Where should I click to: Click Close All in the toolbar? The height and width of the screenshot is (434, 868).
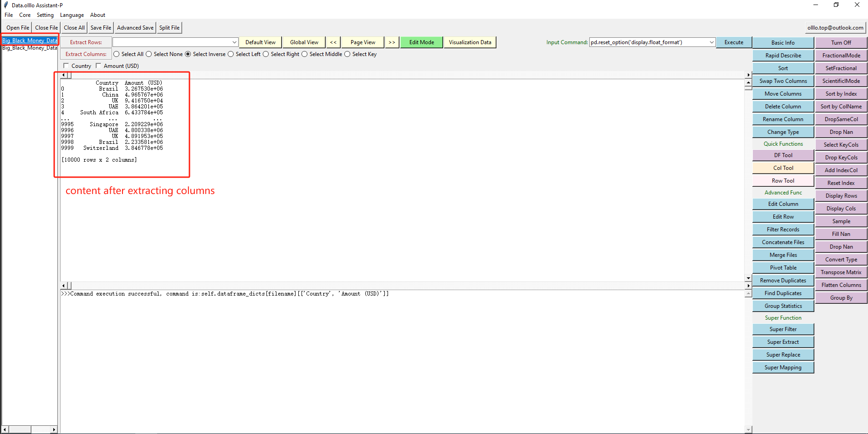tap(74, 28)
